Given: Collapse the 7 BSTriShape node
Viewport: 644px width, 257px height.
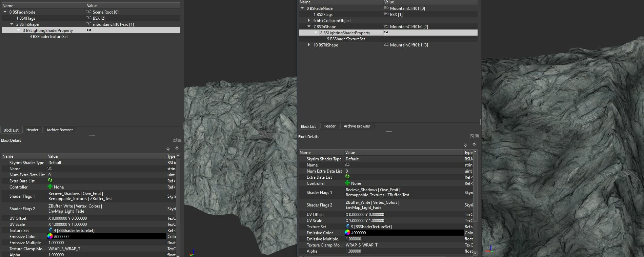Looking at the screenshot, I should (309, 26).
